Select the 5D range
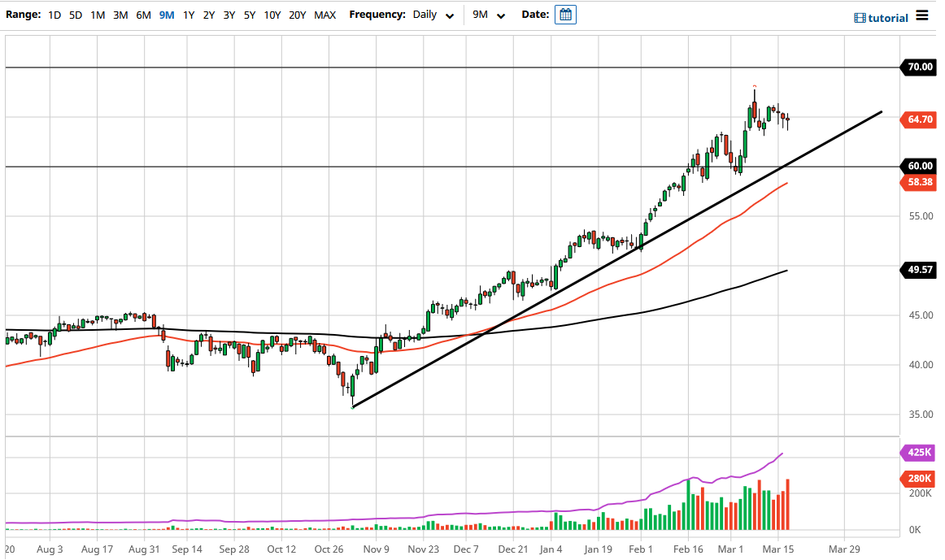Viewport: 945px width, 560px height. (x=76, y=14)
